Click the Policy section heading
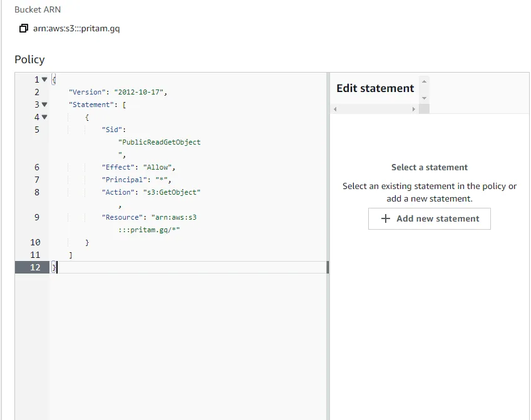Screen dimensions: 531x420 [x=30, y=59]
